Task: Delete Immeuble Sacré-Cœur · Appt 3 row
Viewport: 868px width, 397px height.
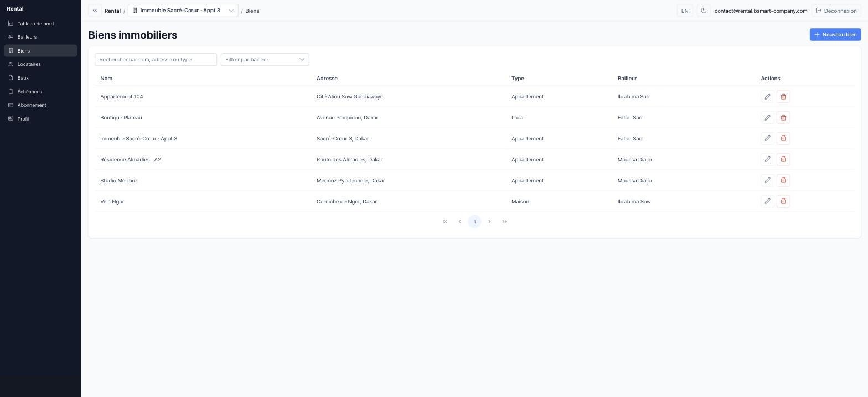Action: click(783, 139)
